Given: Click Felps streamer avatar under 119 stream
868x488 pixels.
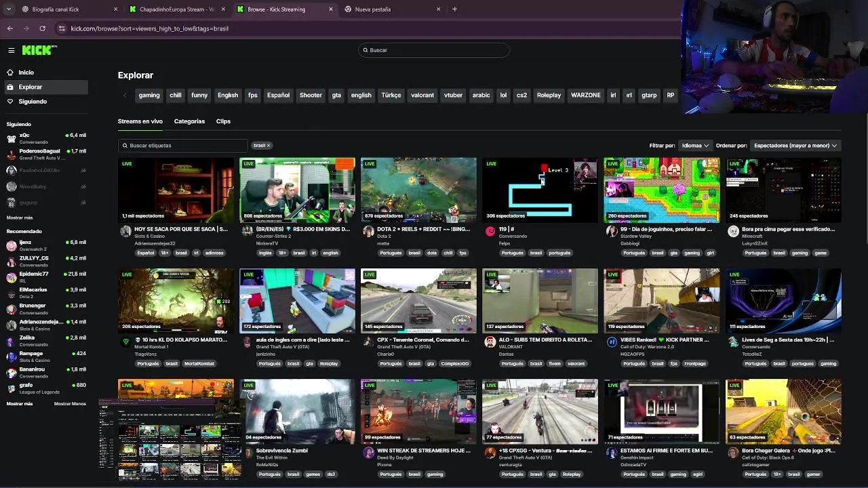Looking at the screenshot, I should pyautogui.click(x=490, y=232).
